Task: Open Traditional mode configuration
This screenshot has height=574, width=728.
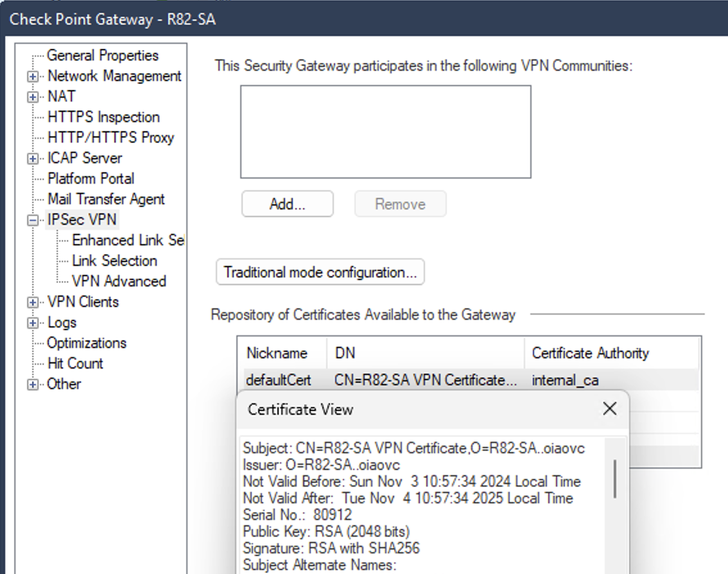Action: [x=320, y=272]
